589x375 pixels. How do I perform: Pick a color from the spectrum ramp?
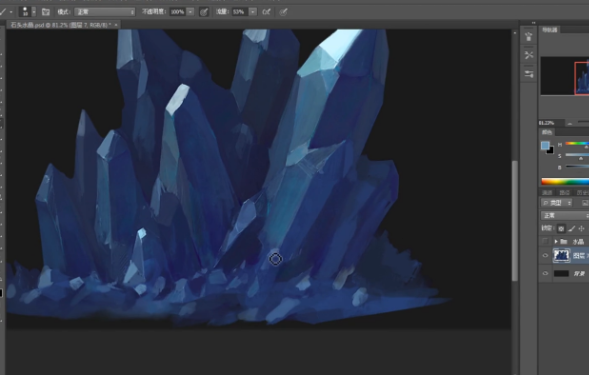[565, 182]
